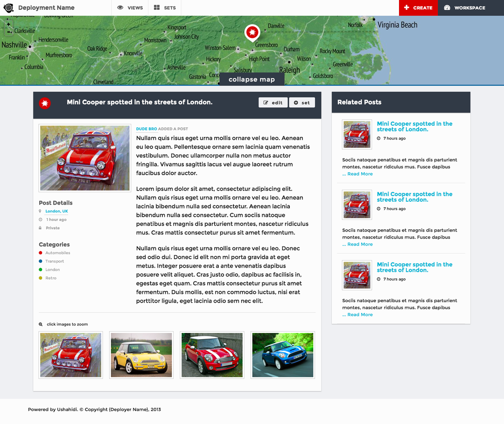Zoom the yellow Mini Cooper thumbnail
Image resolution: width=504 pixels, height=424 pixels.
tap(141, 355)
